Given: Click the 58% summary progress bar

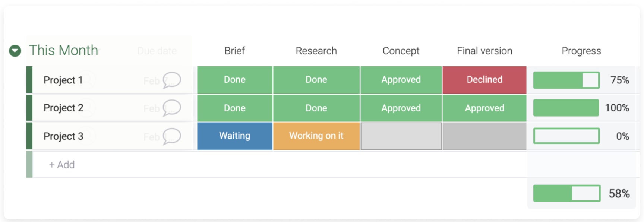Looking at the screenshot, I should point(567,193).
